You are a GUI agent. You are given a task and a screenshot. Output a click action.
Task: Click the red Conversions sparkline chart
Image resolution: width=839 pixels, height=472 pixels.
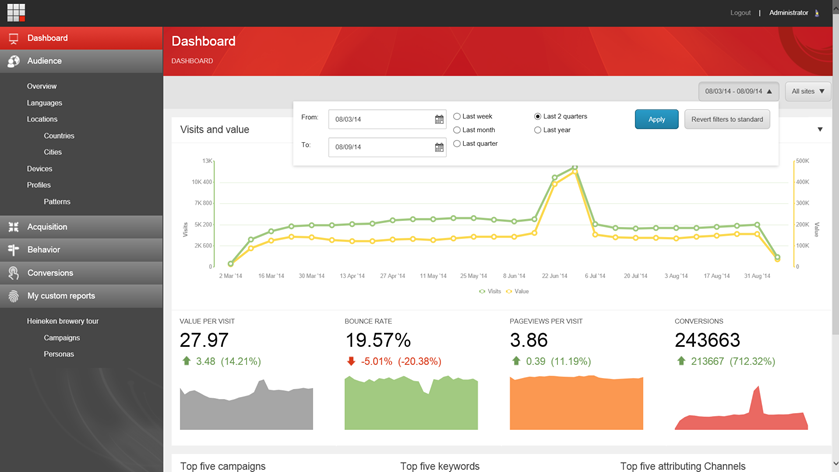click(741, 408)
